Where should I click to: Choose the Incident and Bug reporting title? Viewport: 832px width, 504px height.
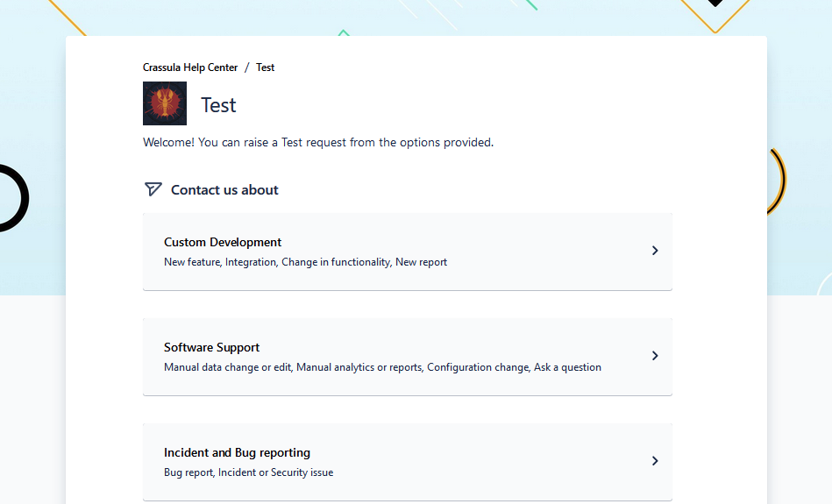pos(237,453)
